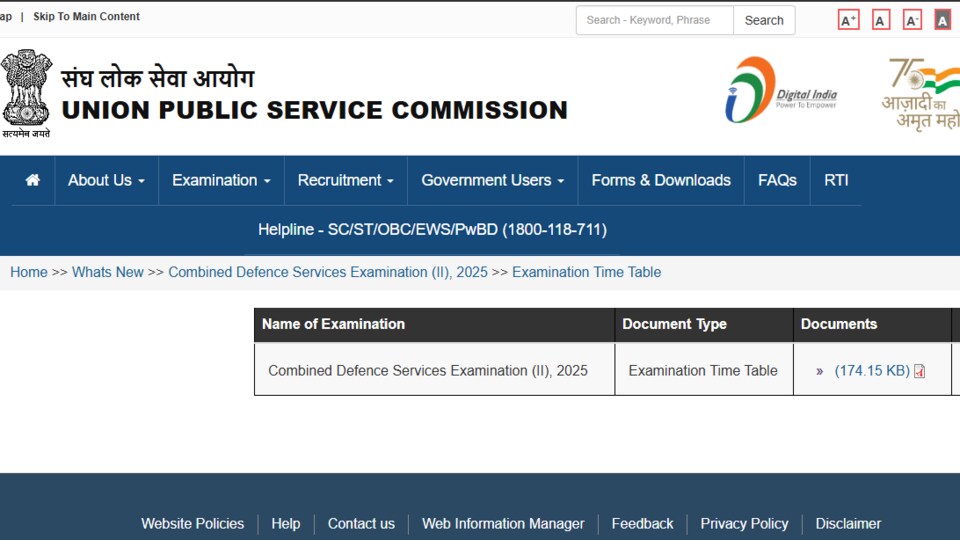Click the Azadi Ka Amrit Mahotsav logo
960x540 pixels.
921,94
